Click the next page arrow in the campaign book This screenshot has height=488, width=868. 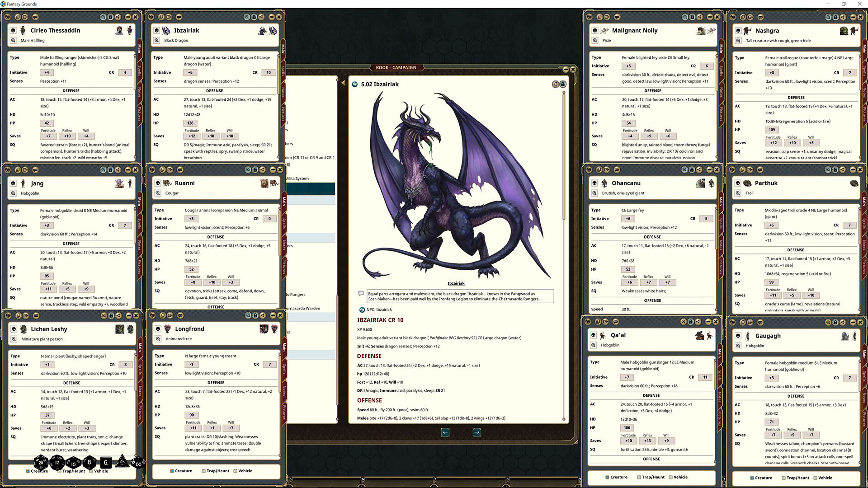[x=476, y=432]
